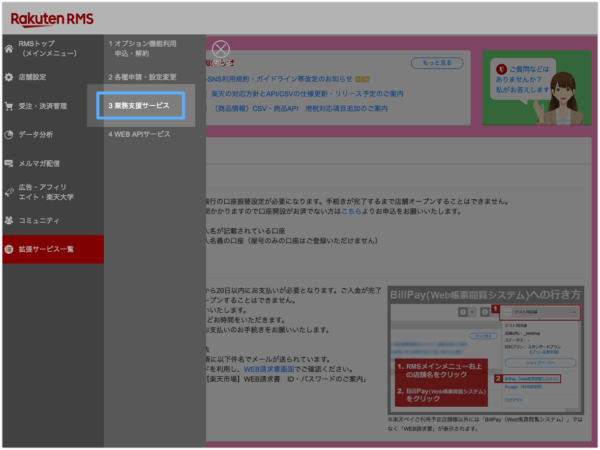
Task: Click the NEW badge next to SNS notice
Action: pos(362,79)
